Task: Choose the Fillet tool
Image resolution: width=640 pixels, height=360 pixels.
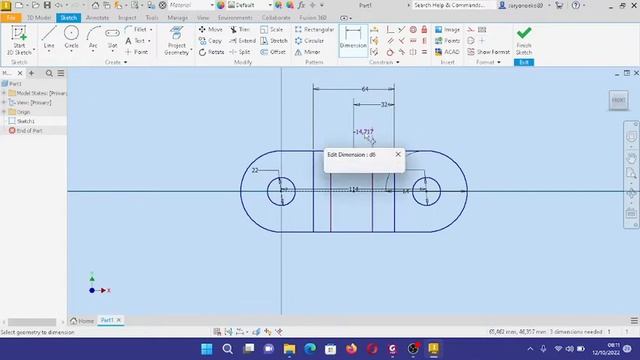Action: [x=136, y=29]
